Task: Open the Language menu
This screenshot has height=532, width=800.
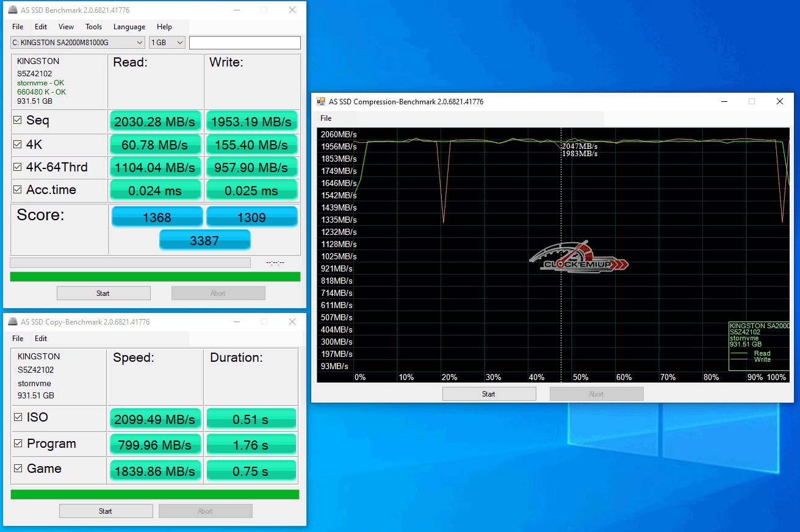Action: tap(129, 27)
